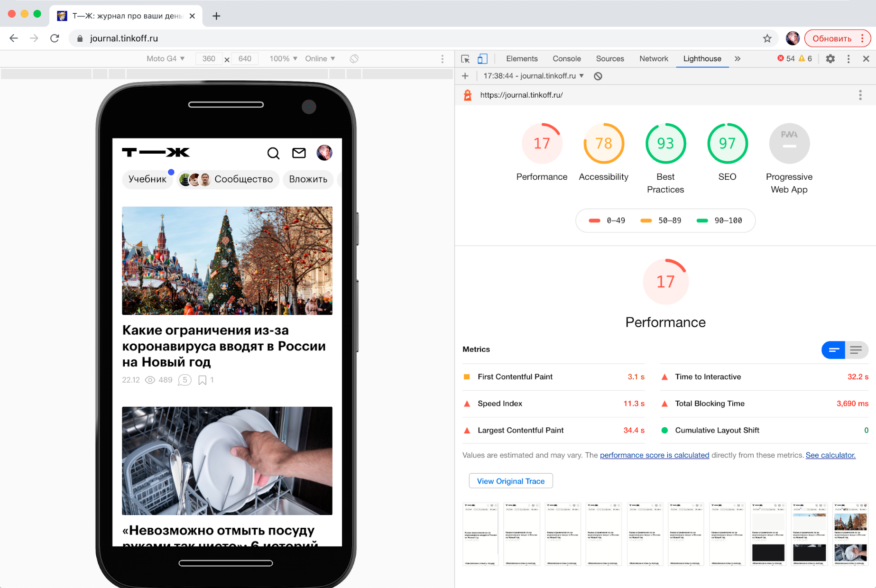This screenshot has height=588, width=876.
Task: Click the dishwasher article image
Action: 227,460
